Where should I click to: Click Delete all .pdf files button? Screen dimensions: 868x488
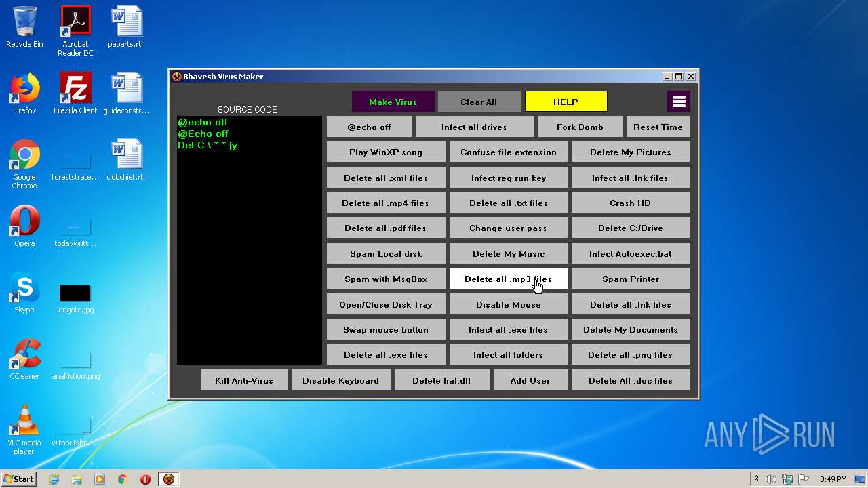pyautogui.click(x=386, y=228)
